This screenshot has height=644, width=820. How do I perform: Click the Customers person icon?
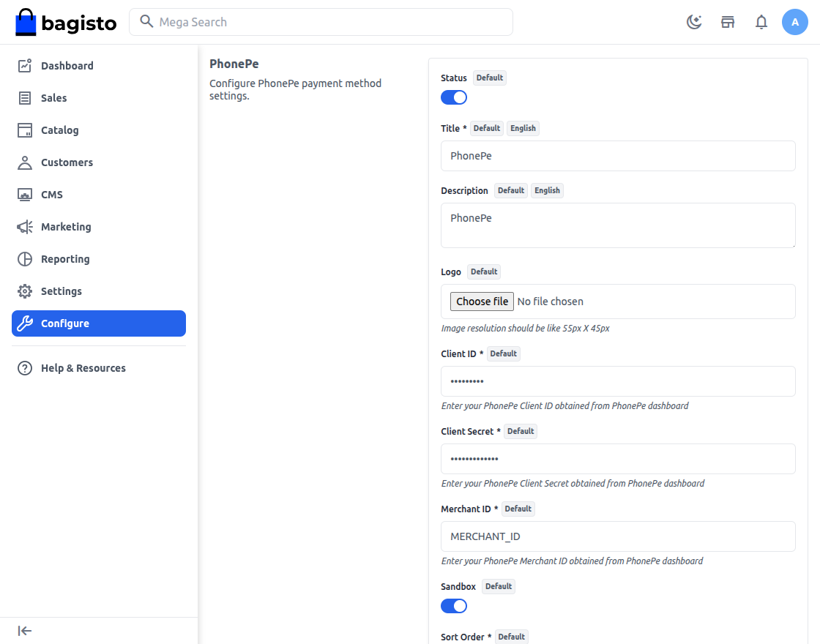[25, 162]
